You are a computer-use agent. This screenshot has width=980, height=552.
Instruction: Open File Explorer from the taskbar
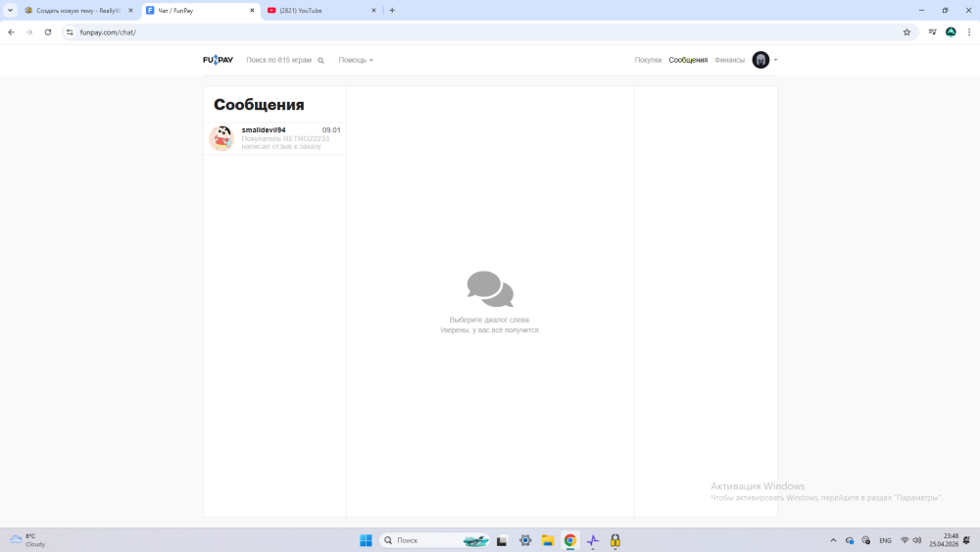click(548, 541)
